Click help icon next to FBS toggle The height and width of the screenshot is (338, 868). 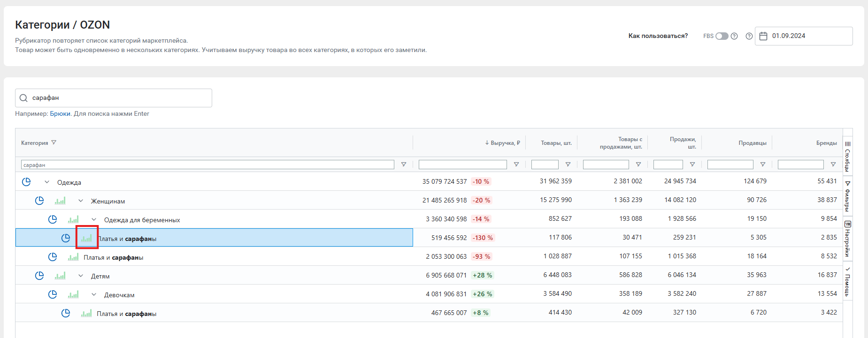(734, 36)
